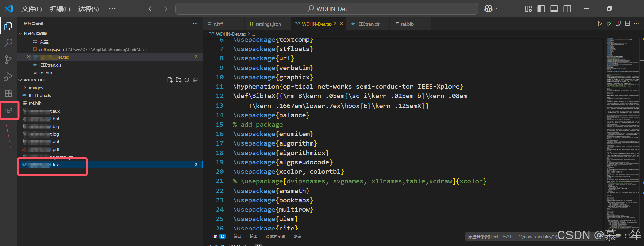Open the 输出 panel tab
Image resolution: width=644 pixels, height=246 pixels.
click(x=253, y=237)
